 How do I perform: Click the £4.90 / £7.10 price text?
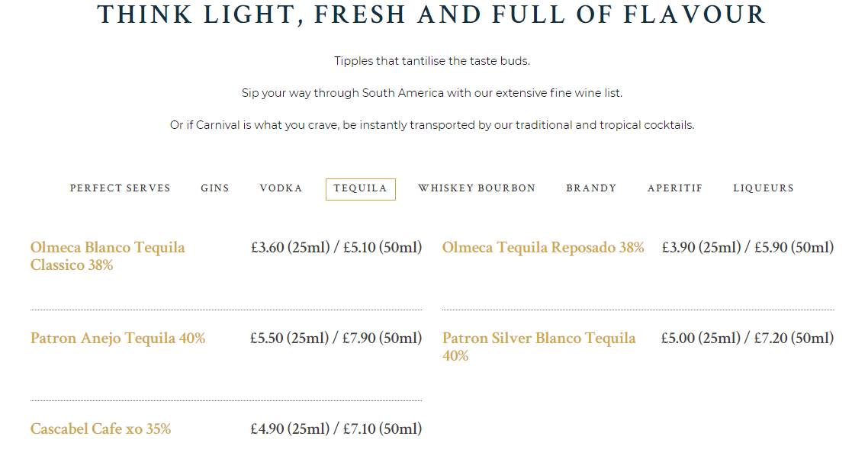(336, 428)
